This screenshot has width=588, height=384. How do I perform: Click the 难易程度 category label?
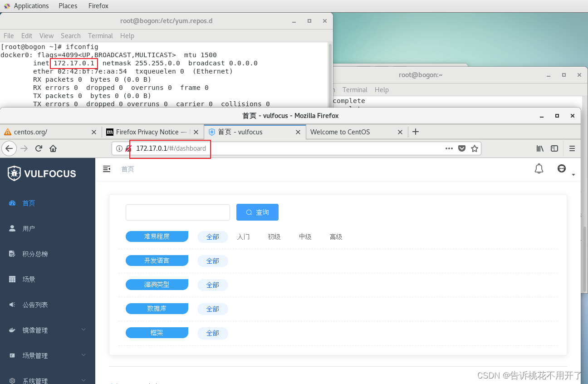coord(157,236)
